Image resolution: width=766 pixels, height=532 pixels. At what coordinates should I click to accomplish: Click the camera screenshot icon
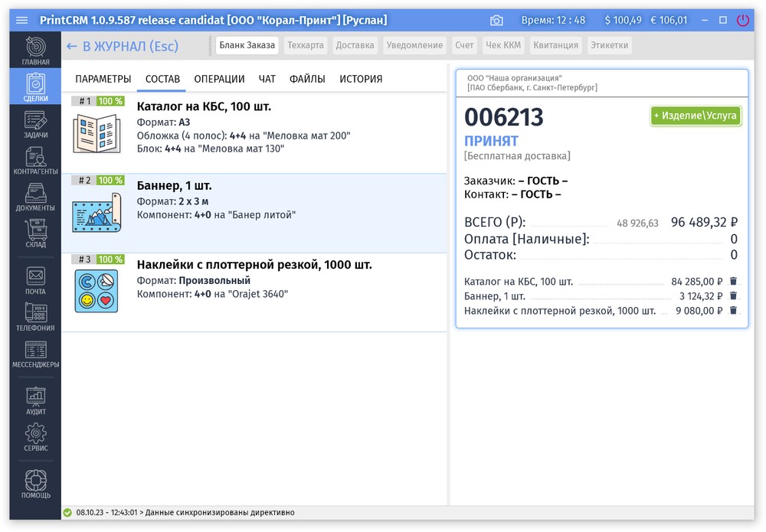(x=496, y=21)
